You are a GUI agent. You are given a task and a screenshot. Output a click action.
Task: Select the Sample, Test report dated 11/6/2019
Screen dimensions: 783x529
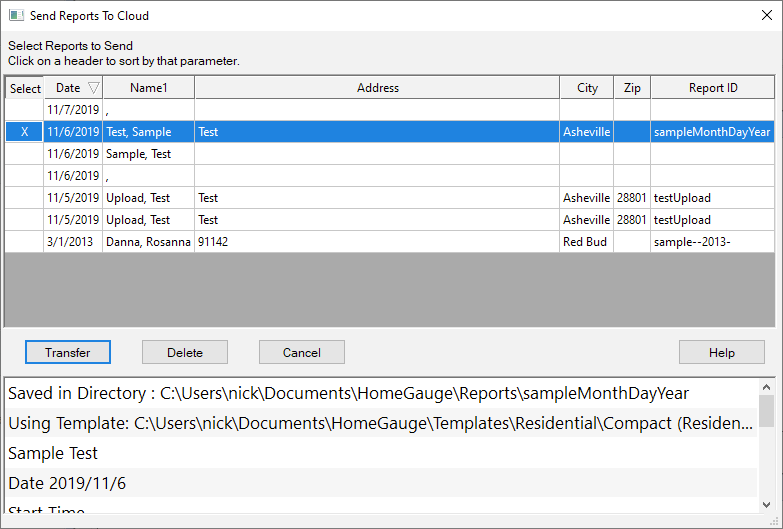click(x=139, y=154)
